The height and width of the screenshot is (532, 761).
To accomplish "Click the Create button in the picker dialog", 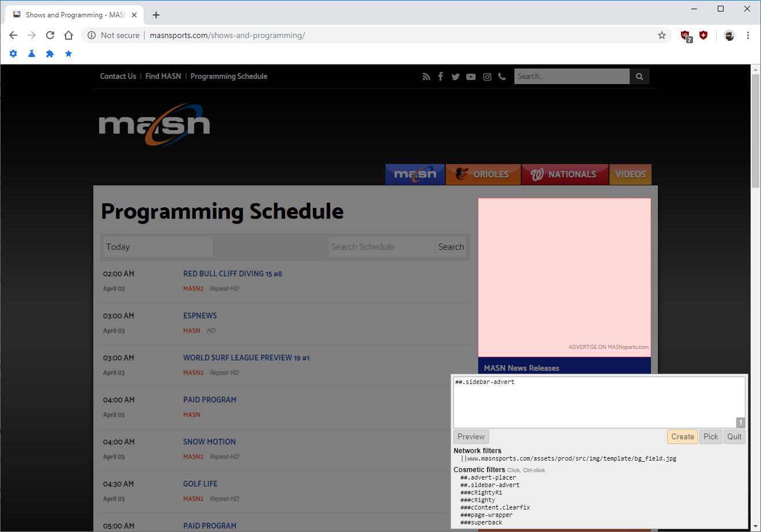I will 682,436.
